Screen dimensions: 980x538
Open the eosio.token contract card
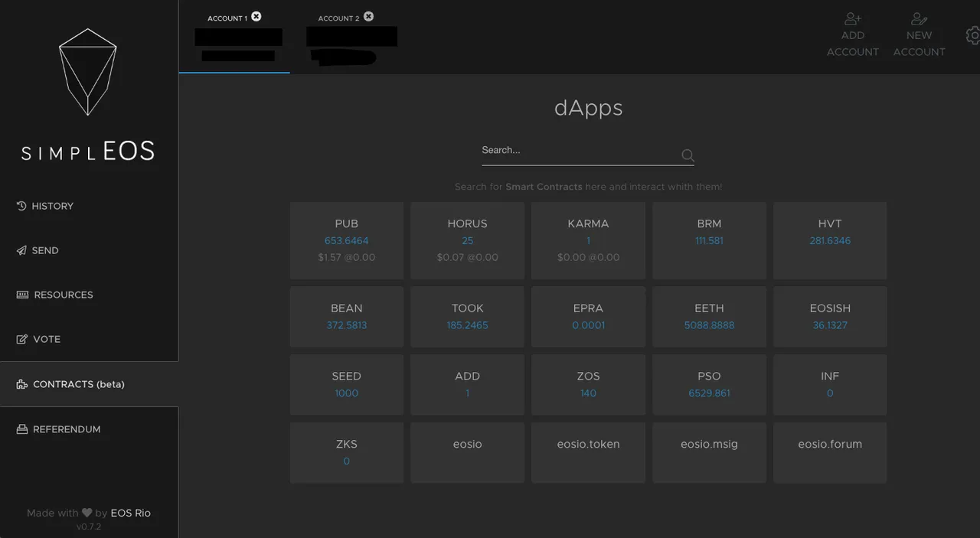coord(588,453)
